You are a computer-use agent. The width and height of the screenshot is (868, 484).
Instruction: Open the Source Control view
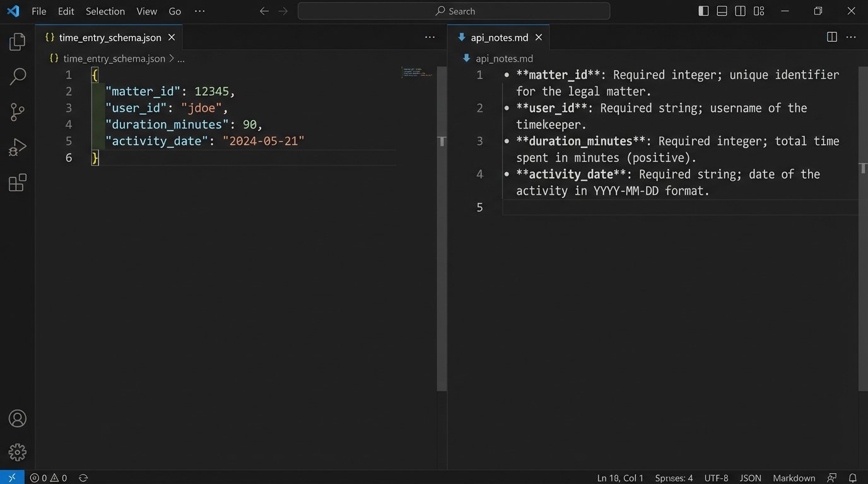tap(18, 112)
